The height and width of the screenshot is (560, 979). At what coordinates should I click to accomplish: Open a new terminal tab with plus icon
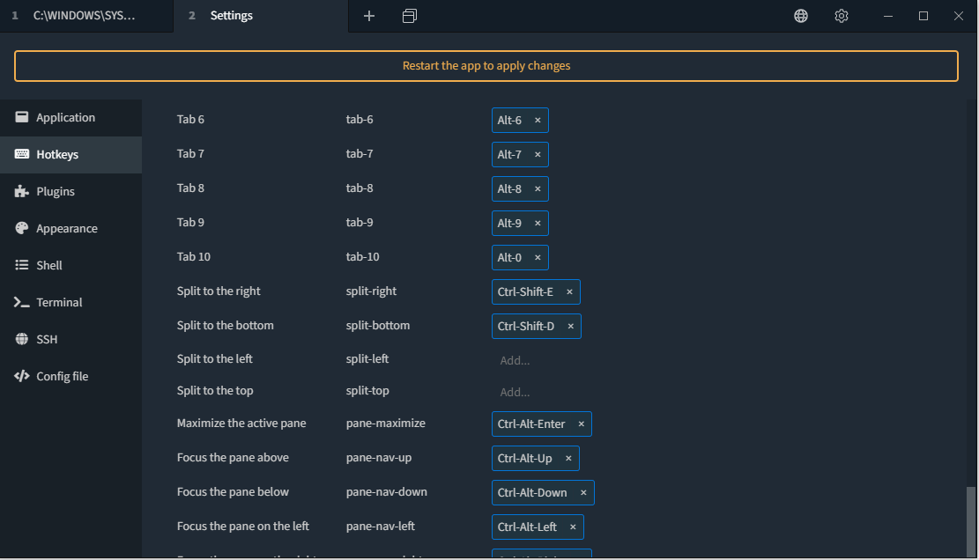point(369,16)
